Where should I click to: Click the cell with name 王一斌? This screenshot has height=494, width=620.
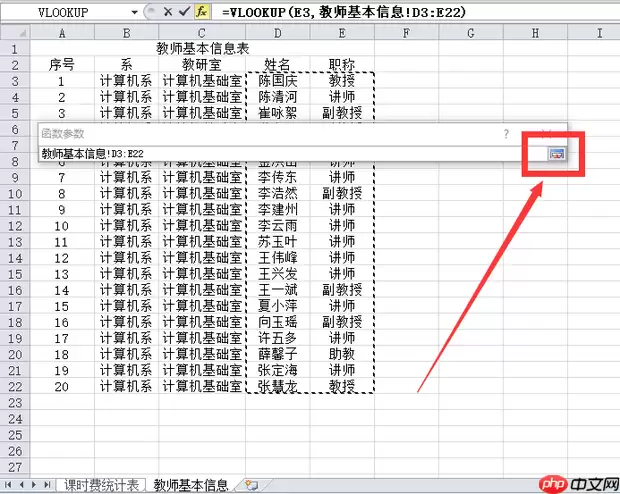click(278, 290)
